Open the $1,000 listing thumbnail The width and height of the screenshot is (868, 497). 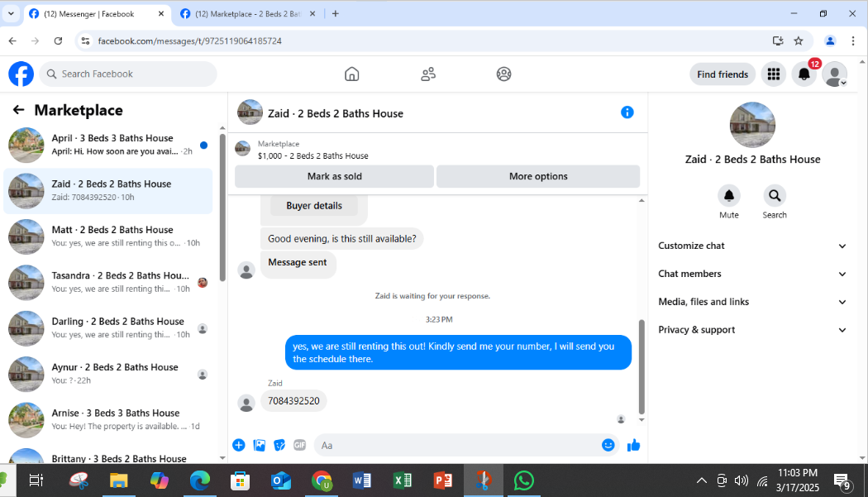click(x=242, y=149)
